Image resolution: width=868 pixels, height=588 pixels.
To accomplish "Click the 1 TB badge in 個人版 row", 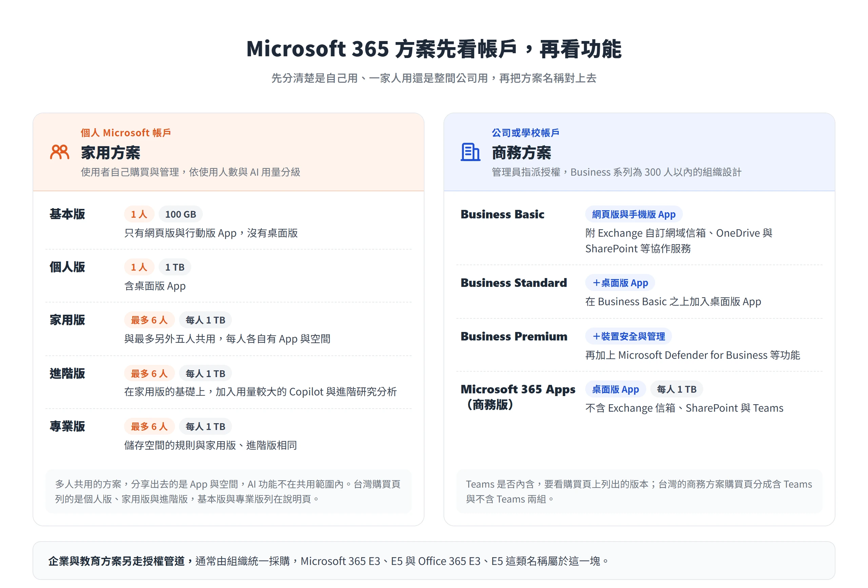I will [x=175, y=267].
